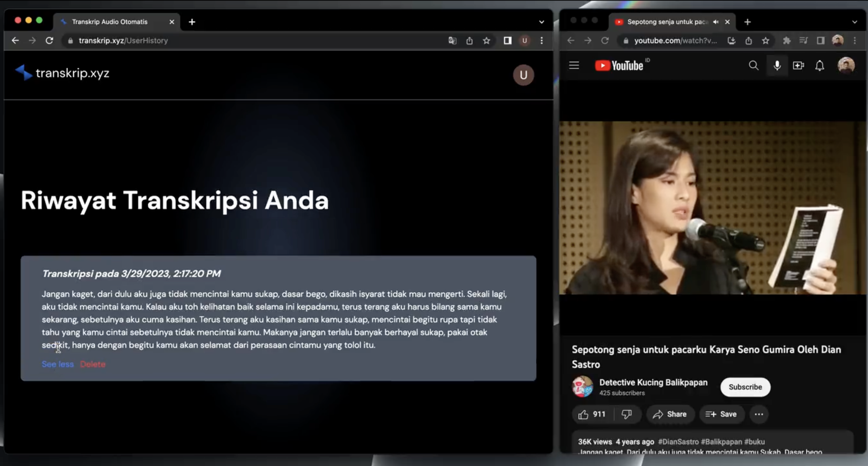The height and width of the screenshot is (466, 868).
Task: Open YouTube hamburger guide menu
Action: point(574,65)
